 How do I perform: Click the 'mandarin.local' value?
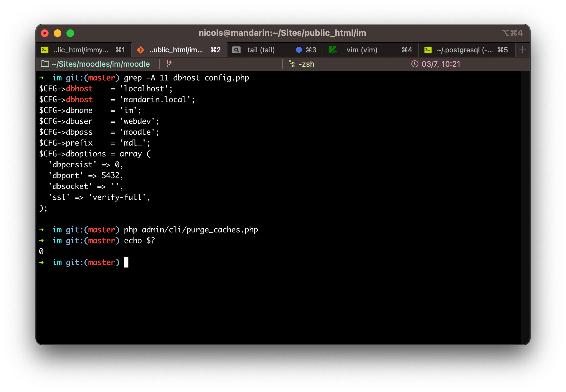tap(157, 100)
